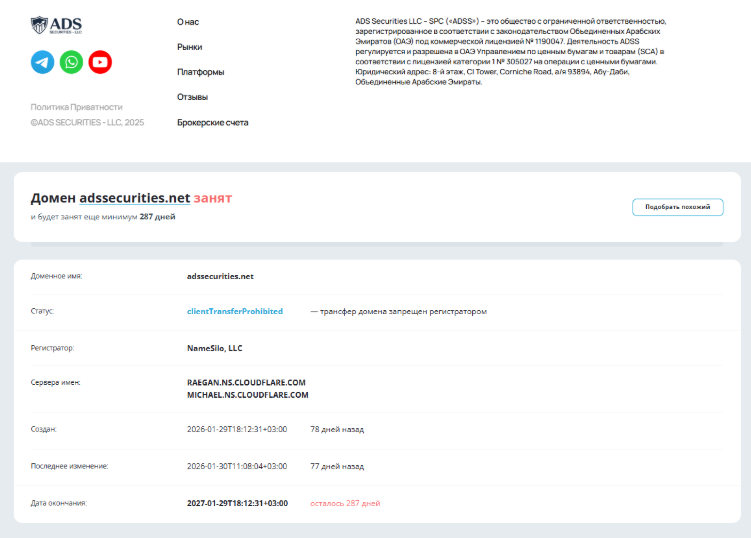
Task: Open the WhatsApp icon link
Action: click(x=71, y=62)
